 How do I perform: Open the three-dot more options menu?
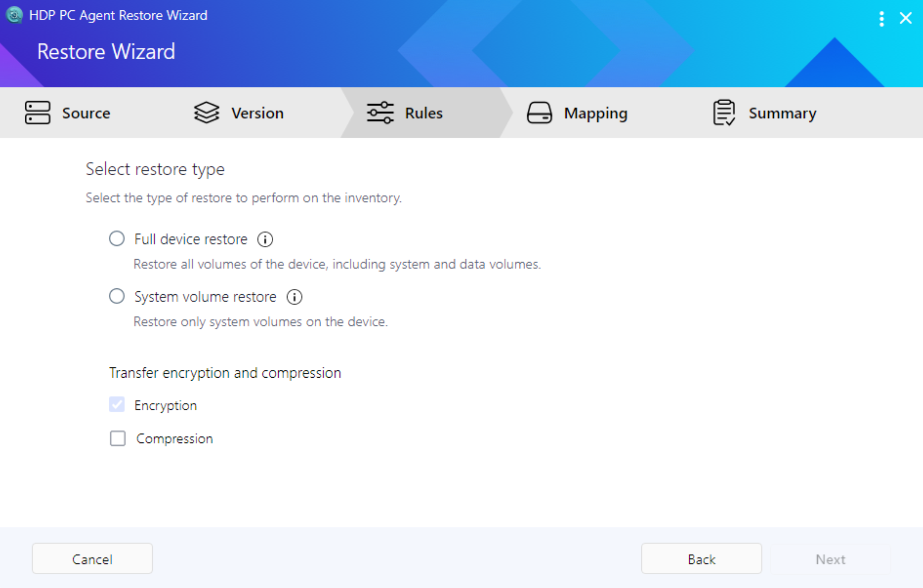click(882, 18)
